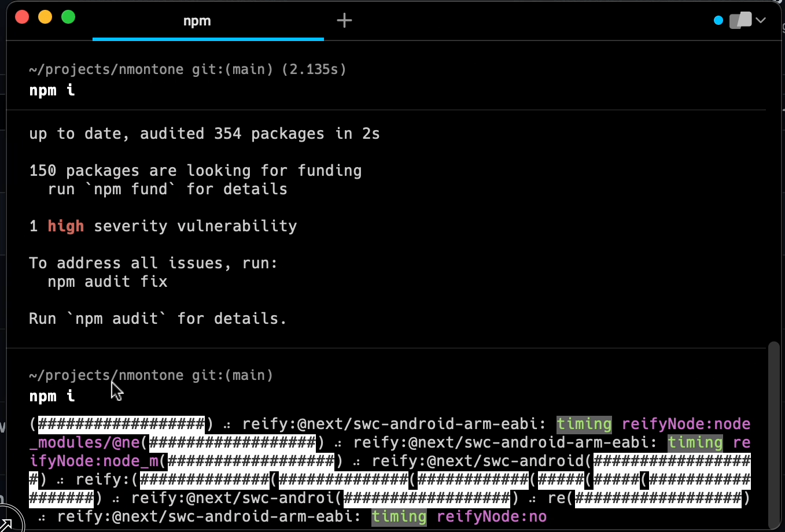The height and width of the screenshot is (532, 785).
Task: Select the npm i command in the first block
Action: [51, 91]
